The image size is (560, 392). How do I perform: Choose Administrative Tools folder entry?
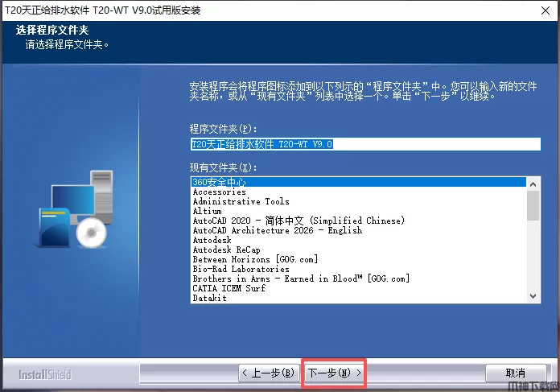coord(358,201)
